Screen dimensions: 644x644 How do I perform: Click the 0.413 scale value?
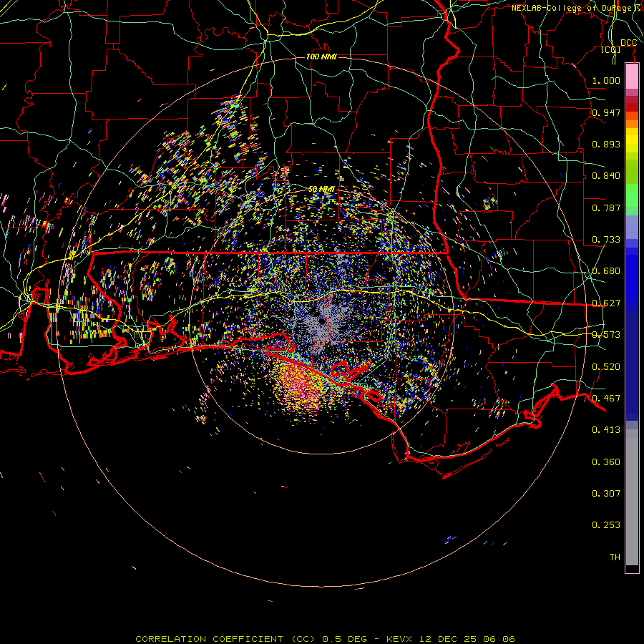pyautogui.click(x=606, y=430)
